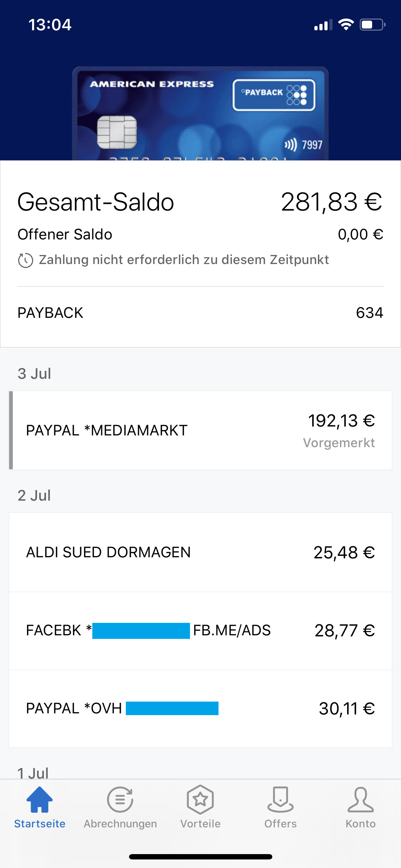Tap the contactless symbol on the card
Viewport: 401px width, 868px height.
(290, 145)
